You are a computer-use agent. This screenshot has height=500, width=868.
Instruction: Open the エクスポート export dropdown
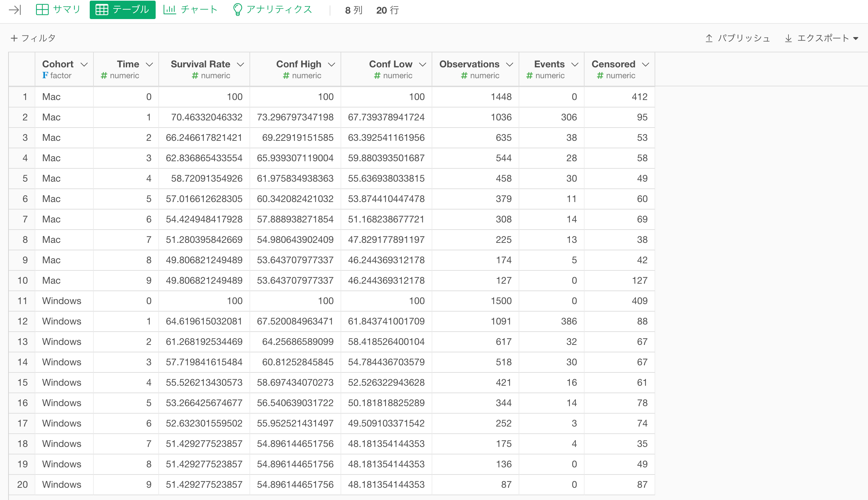point(821,38)
